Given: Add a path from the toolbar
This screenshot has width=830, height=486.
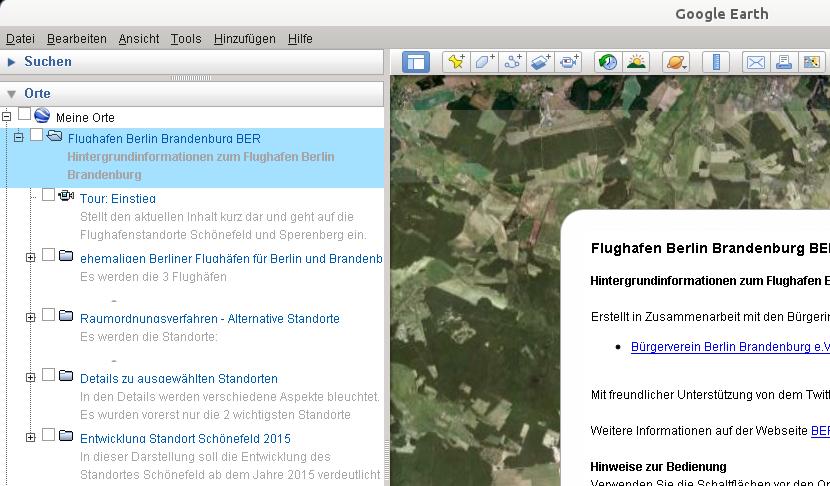Looking at the screenshot, I should tap(512, 62).
